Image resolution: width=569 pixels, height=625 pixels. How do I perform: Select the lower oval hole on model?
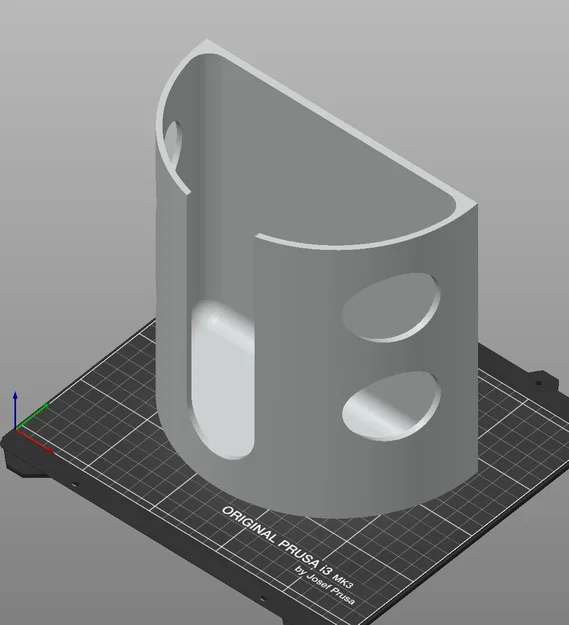coord(391,406)
